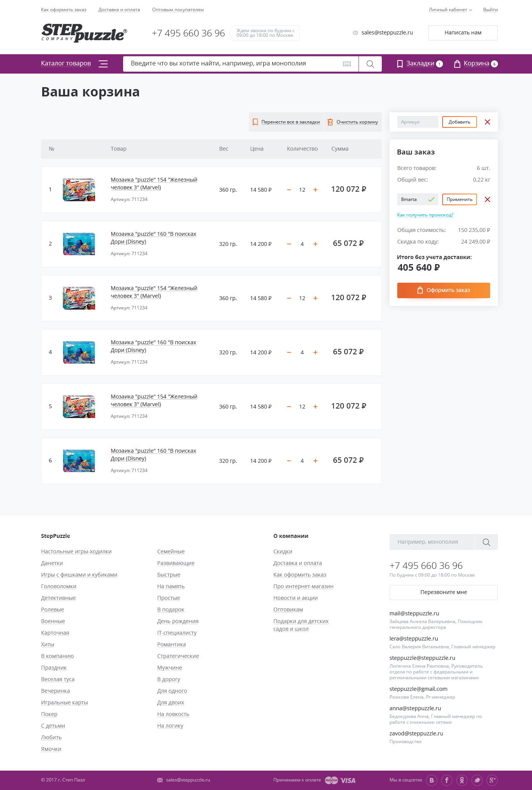This screenshot has width=532, height=790.
Task: Remove promo code with red X icon
Action: pyautogui.click(x=487, y=199)
